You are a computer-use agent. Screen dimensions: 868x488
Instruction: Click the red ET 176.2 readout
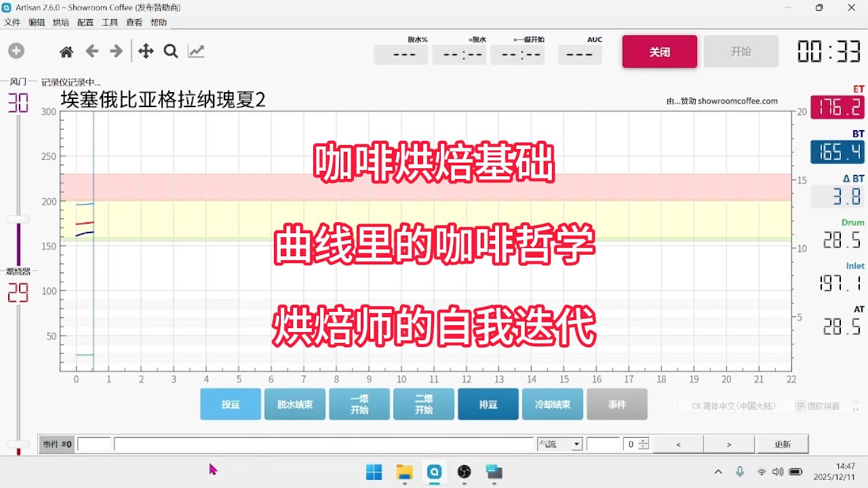click(x=837, y=107)
